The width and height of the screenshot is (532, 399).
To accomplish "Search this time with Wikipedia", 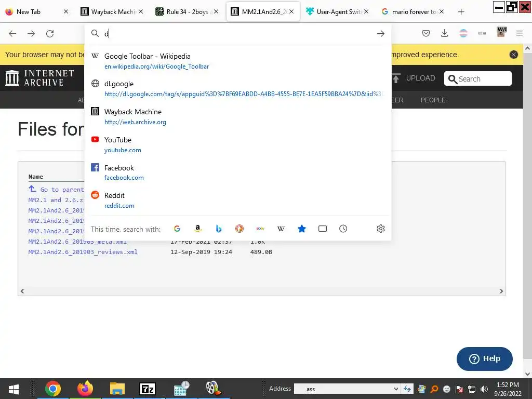I will click(281, 229).
